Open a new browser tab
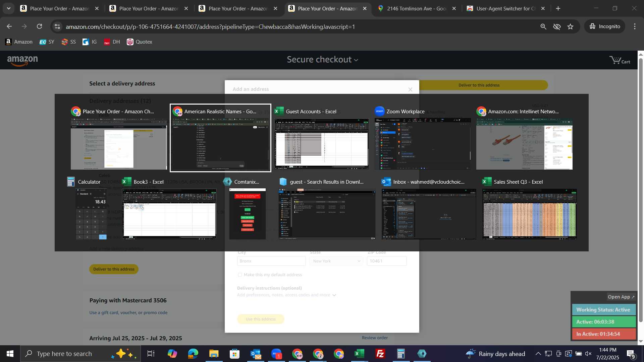Screen dimensions: 644x362 coord(558,8)
